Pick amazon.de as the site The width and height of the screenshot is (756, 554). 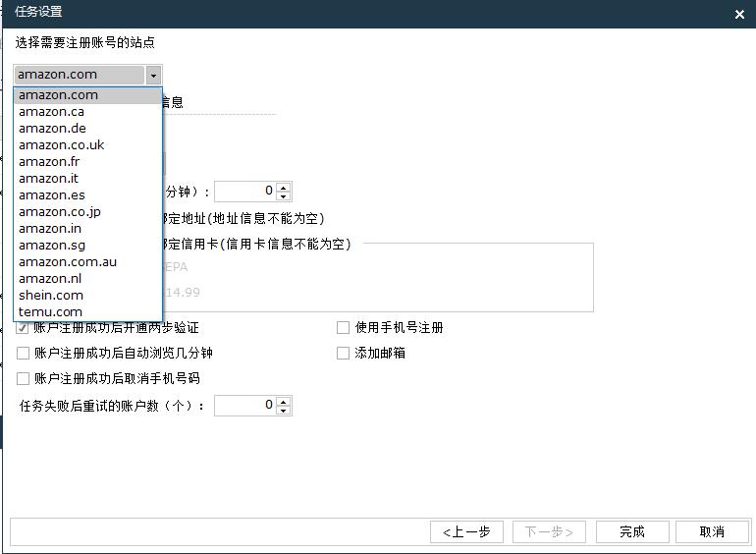tap(87, 129)
